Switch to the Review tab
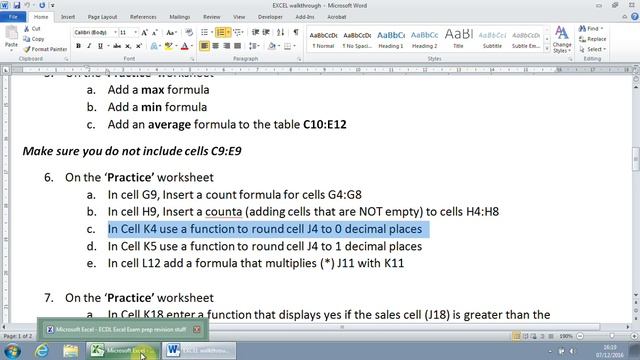 (x=211, y=17)
